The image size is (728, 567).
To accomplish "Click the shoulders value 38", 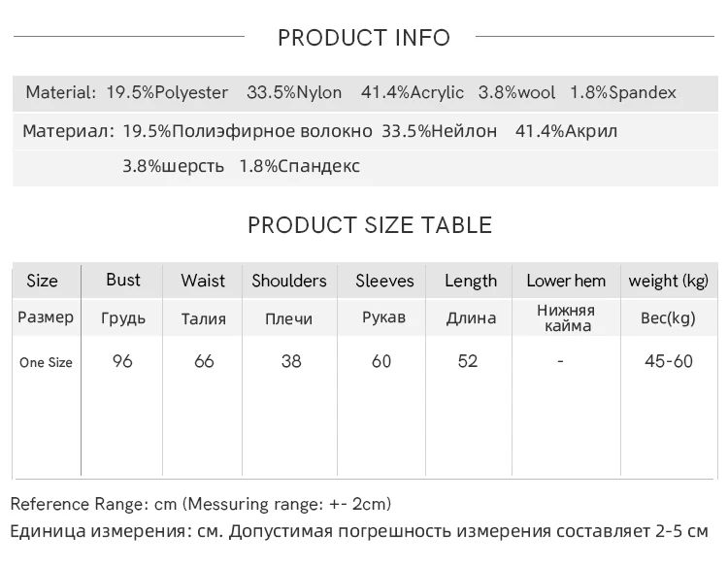I will tap(291, 361).
